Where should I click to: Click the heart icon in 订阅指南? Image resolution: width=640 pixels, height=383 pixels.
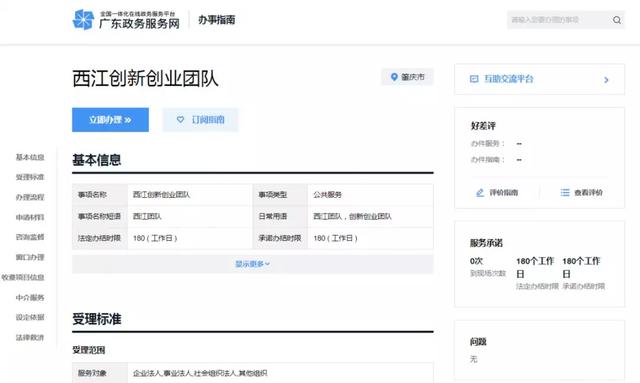[180, 120]
